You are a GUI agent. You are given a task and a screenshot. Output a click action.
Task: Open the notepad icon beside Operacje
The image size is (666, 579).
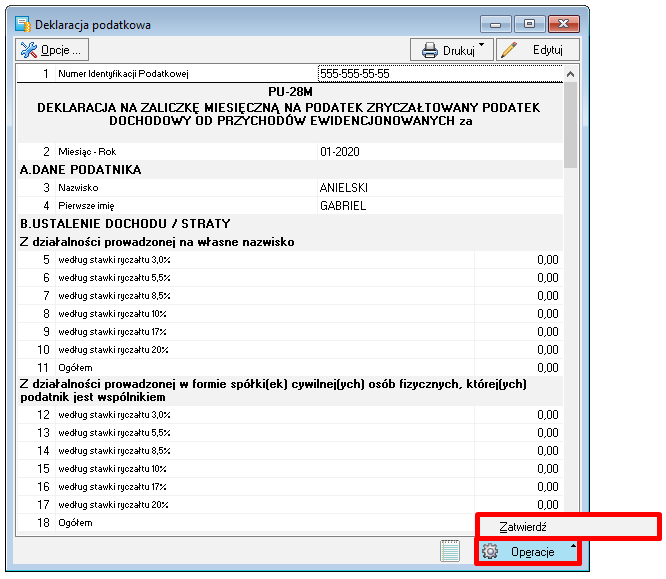pos(450,551)
